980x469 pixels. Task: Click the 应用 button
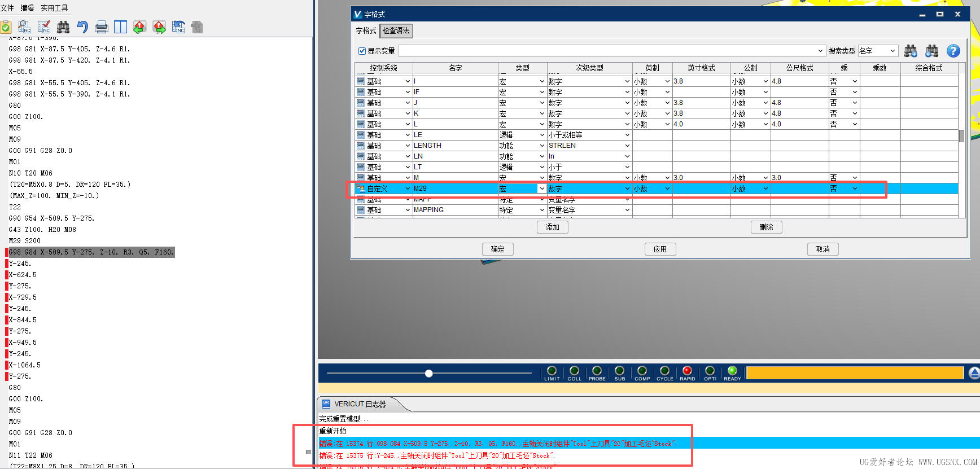pos(660,249)
